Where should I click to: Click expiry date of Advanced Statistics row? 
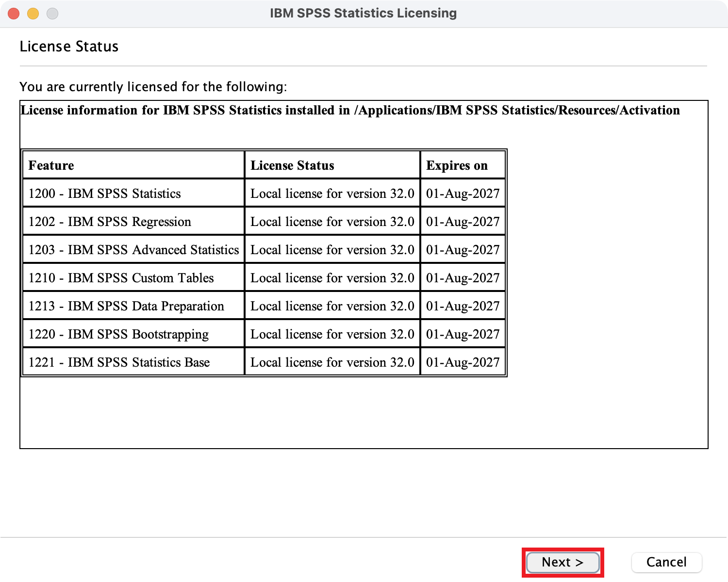(x=463, y=249)
